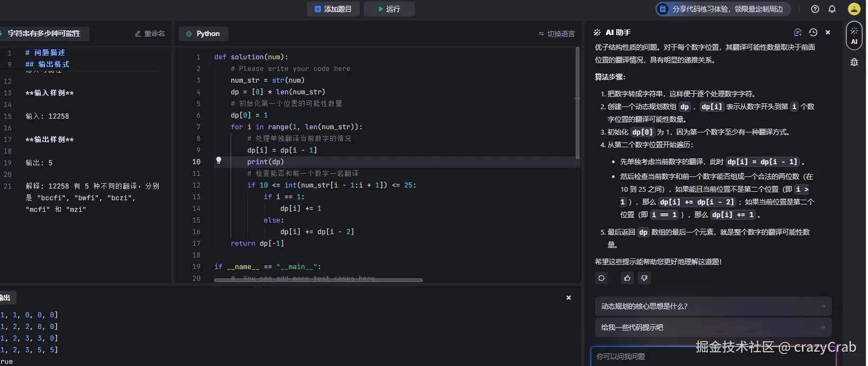
Task: Select suggestion 动态规划的核心思想是什么?
Action: [x=713, y=306]
